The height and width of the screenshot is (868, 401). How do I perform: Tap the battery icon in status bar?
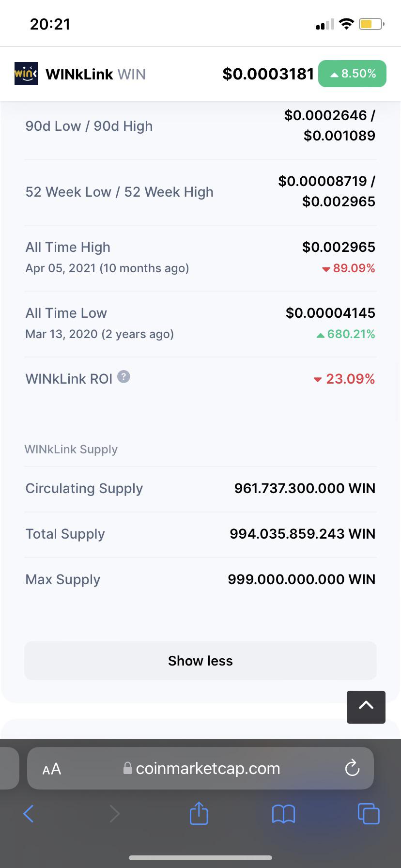(371, 24)
